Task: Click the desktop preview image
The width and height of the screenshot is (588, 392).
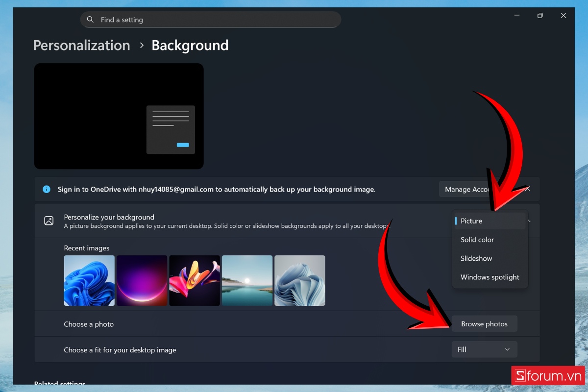Action: (119, 116)
